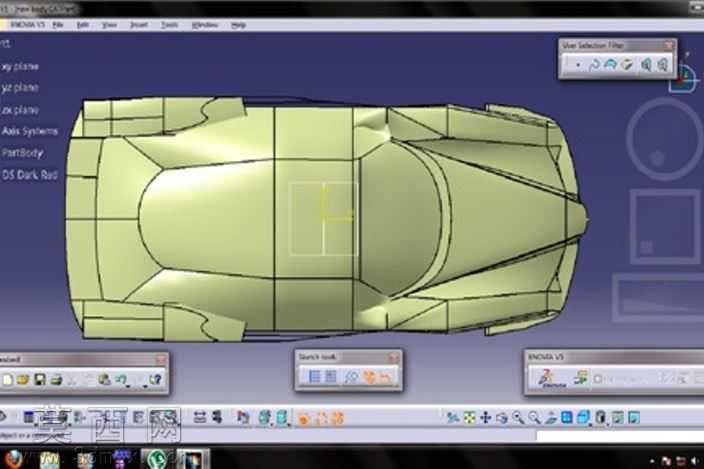Select PartBody in the tree
This screenshot has height=469, width=704.
(22, 153)
